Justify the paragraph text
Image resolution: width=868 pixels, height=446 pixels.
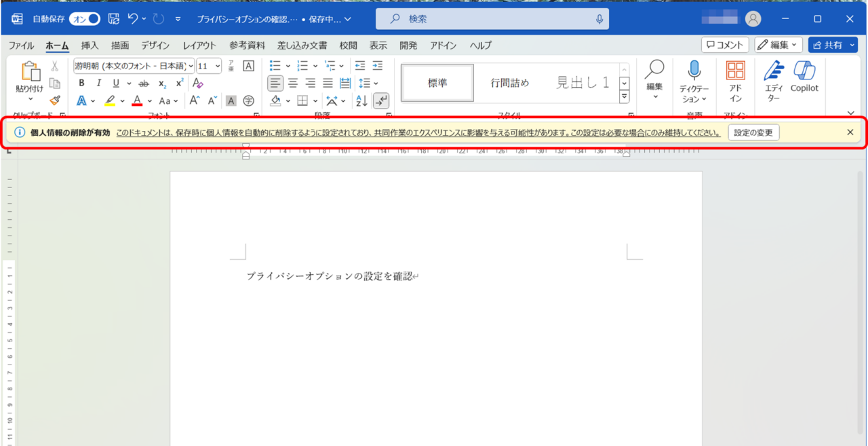pos(328,83)
